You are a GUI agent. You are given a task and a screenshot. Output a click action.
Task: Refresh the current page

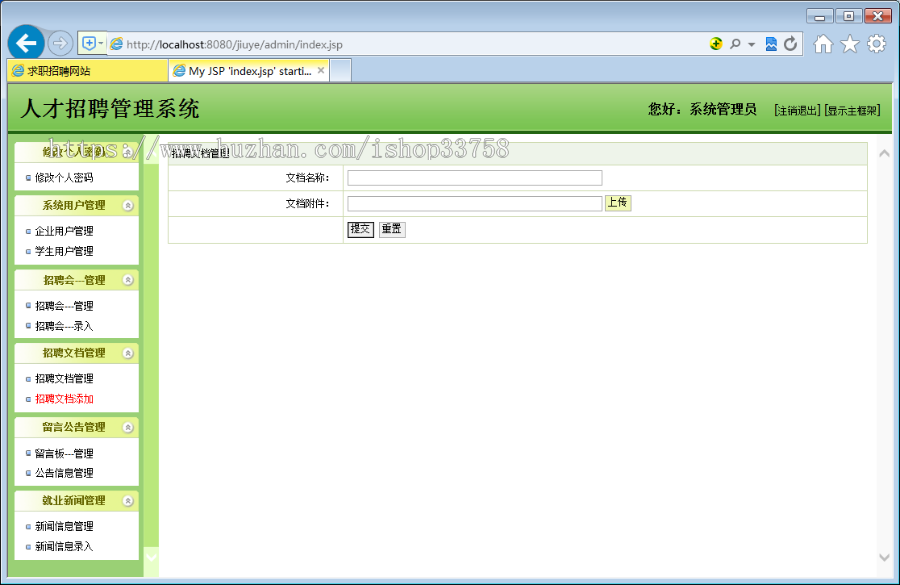790,44
